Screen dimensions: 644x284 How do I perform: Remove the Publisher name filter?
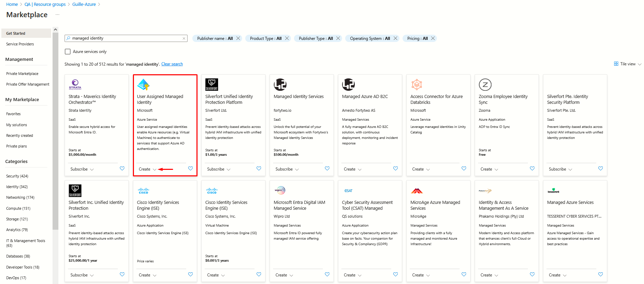point(238,39)
